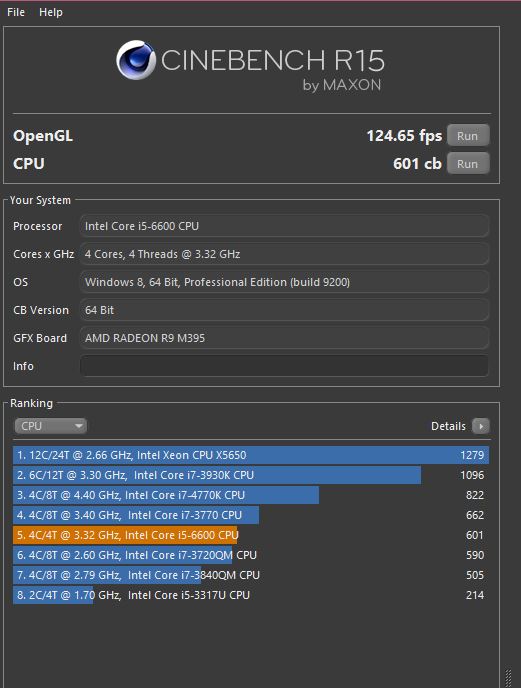Open the File menu
521x688 pixels.
tap(16, 12)
